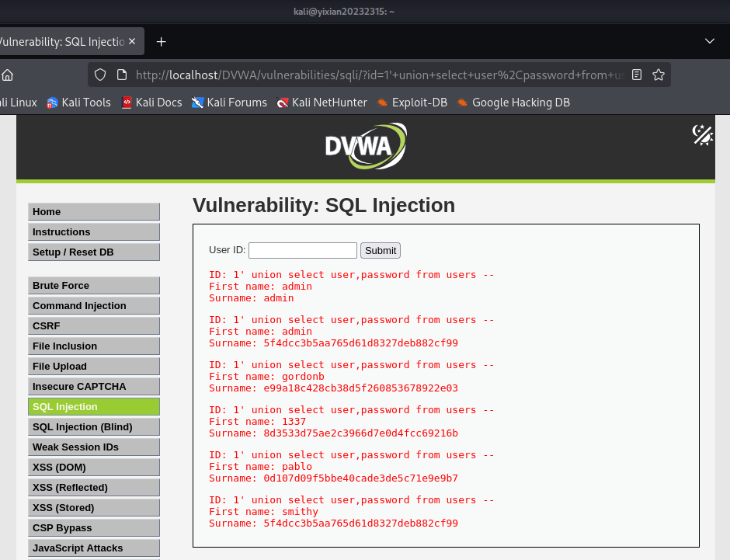The image size is (730, 560).
Task: Open the Kali Linux bookmark
Action: (x=18, y=103)
